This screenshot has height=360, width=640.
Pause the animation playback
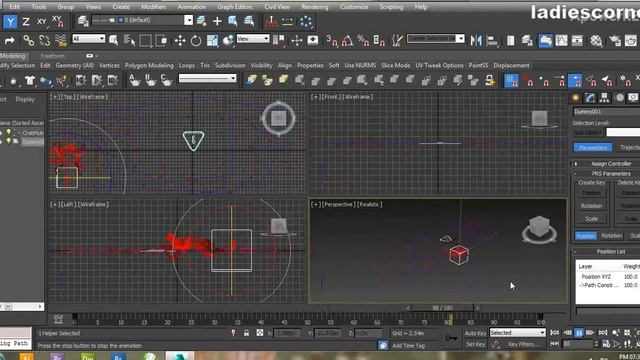click(579, 333)
